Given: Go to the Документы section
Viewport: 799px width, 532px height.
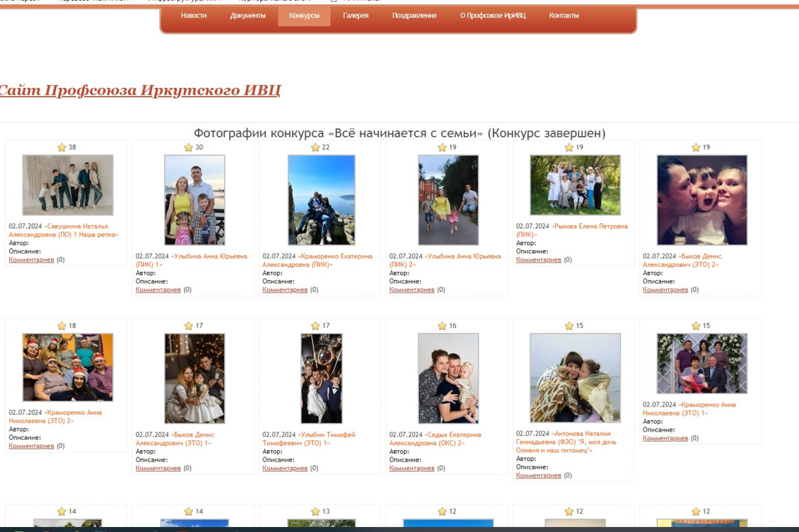Looking at the screenshot, I should [x=248, y=16].
